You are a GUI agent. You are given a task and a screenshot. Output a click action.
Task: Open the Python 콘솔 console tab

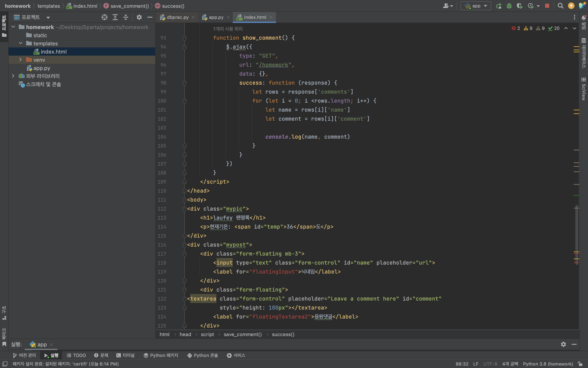(203, 355)
